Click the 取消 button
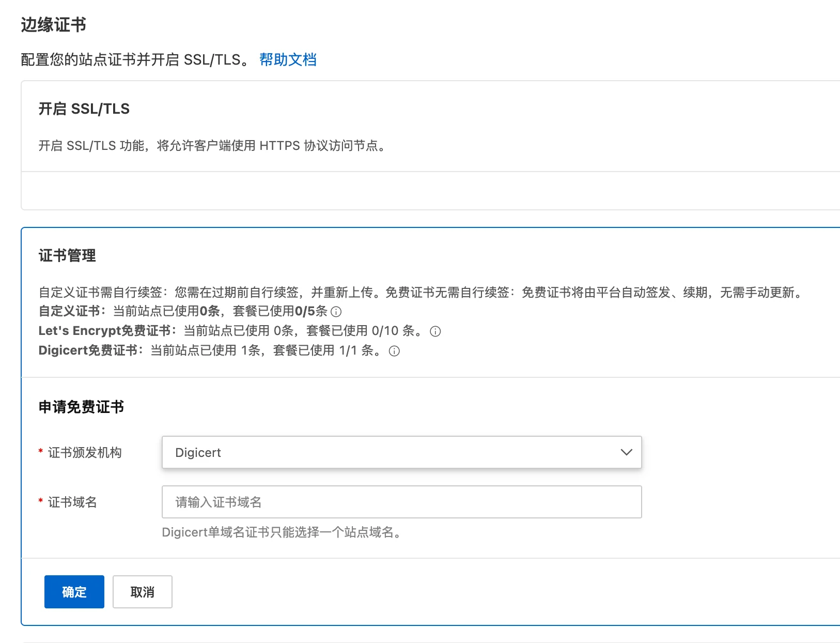840x643 pixels. 142,592
